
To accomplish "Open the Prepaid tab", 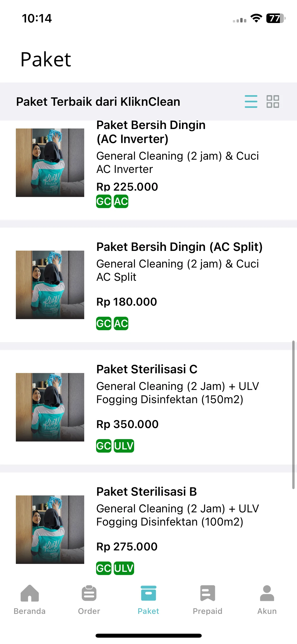I will (208, 600).
